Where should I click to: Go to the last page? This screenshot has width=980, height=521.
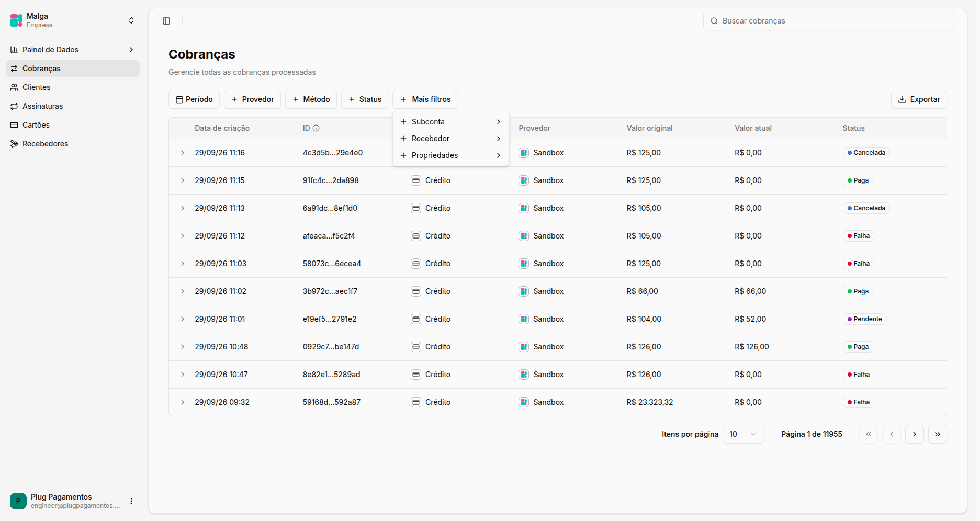pyautogui.click(x=938, y=434)
